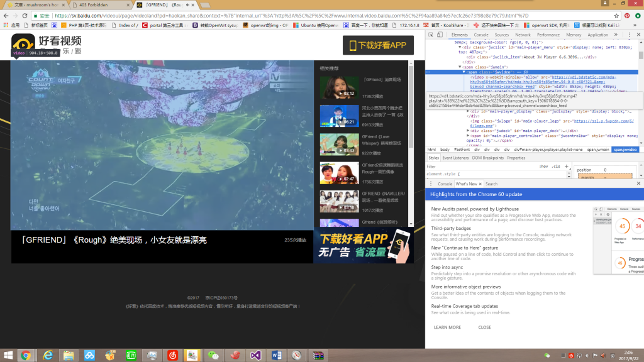
Task: Select the #setFont breadcrumb
Action: click(462, 150)
